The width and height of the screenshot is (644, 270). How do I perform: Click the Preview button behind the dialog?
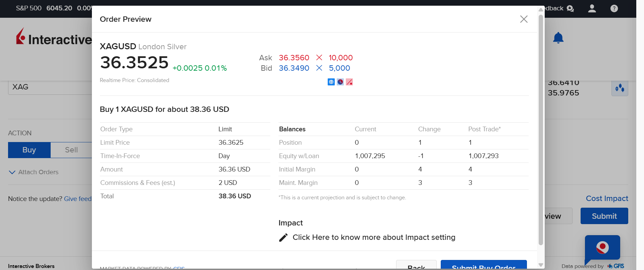pyautogui.click(x=558, y=216)
